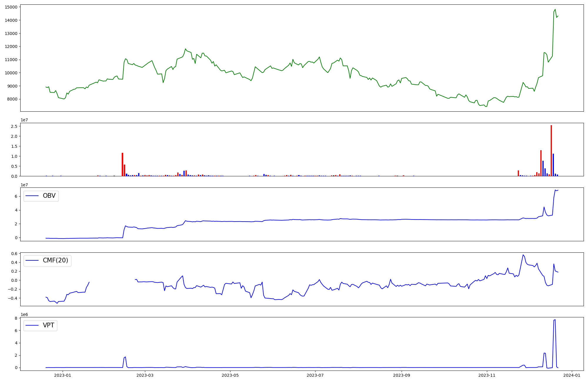Screen dimensions: 588x382
Task: Click the 2023-11 x-axis date label
Action: [x=487, y=375]
